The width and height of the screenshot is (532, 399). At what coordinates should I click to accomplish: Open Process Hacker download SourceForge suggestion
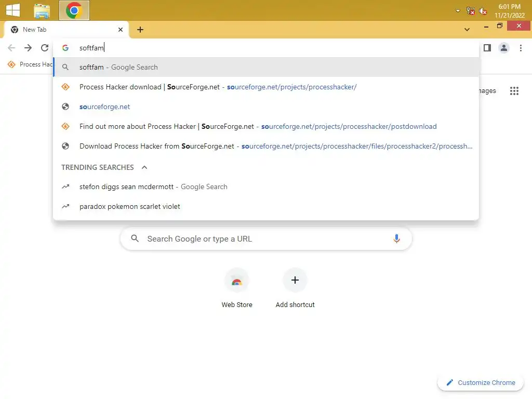click(266, 87)
